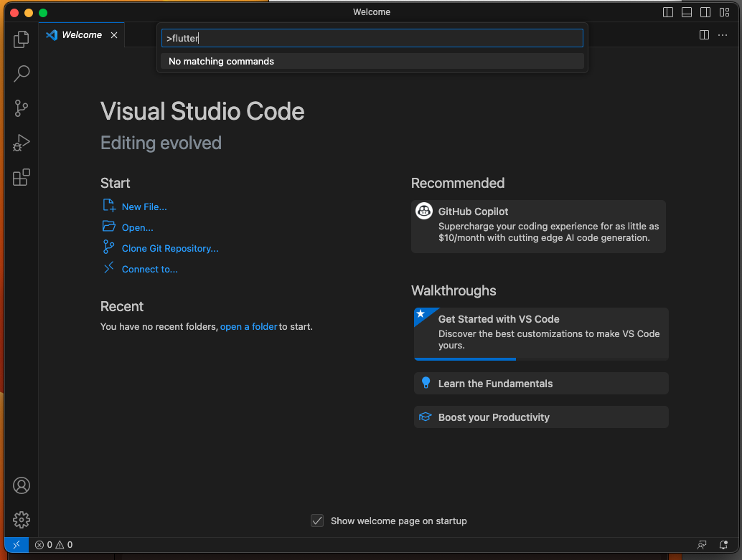
Task: Close the Welcome tab
Action: pyautogui.click(x=114, y=35)
